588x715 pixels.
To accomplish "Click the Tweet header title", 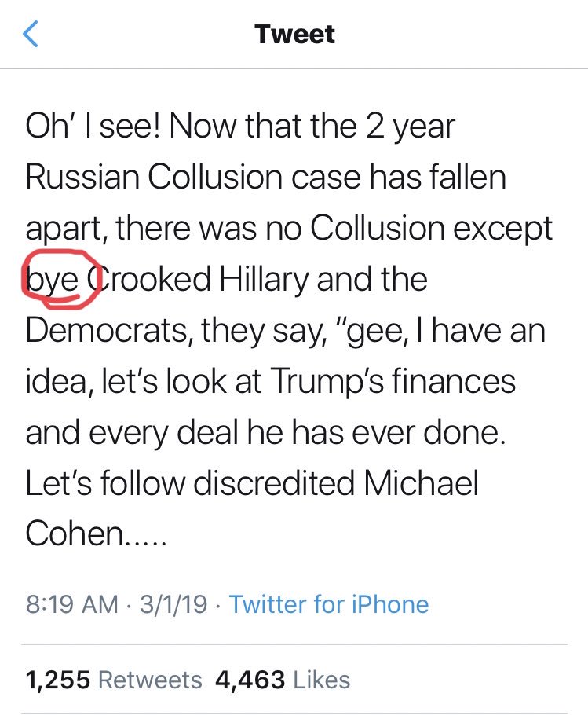I will 294,35.
